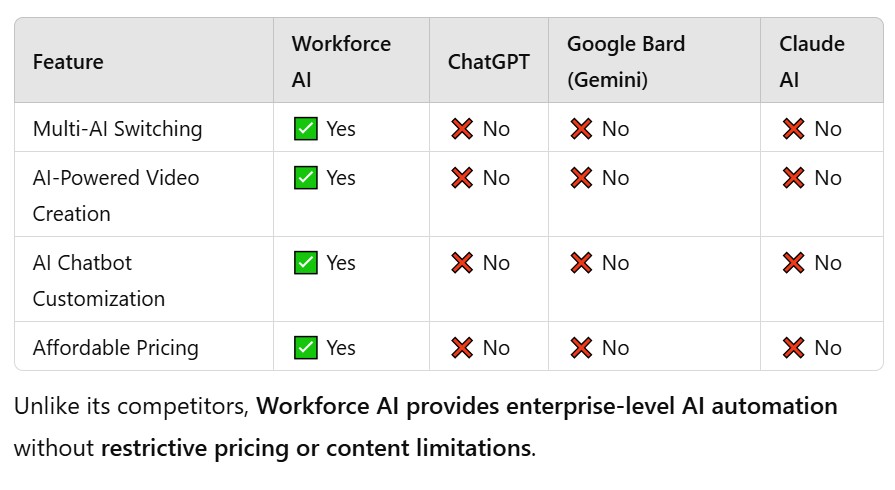Click Google Bard red X for Affordable Pricing
This screenshot has width=895, height=490.
[x=580, y=348]
